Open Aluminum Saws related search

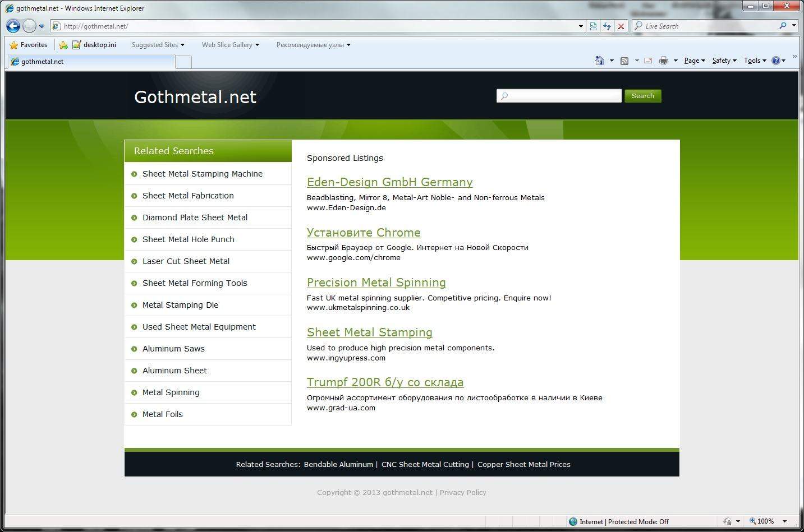pos(173,349)
